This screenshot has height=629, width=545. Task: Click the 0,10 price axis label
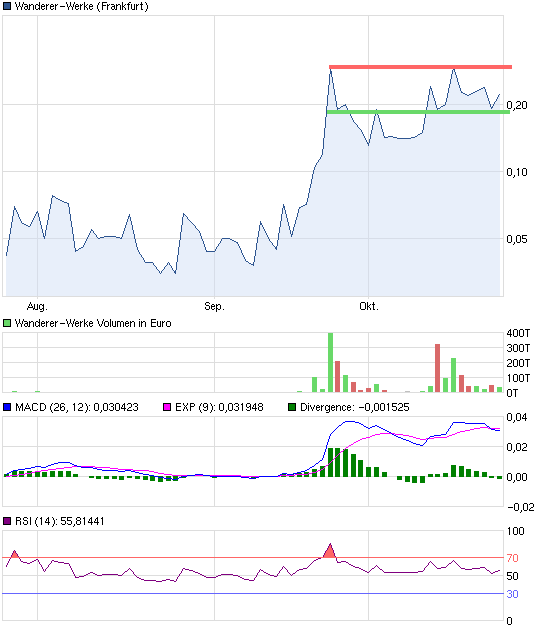517,172
